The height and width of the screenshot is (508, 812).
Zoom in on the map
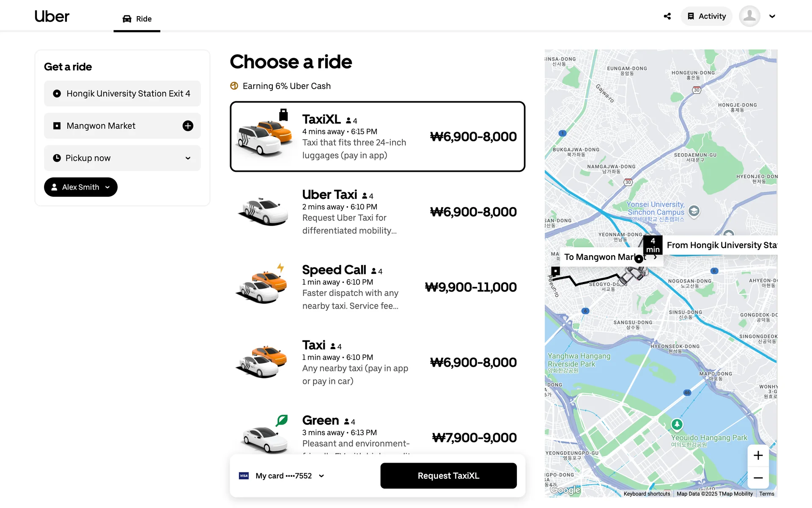pyautogui.click(x=758, y=456)
